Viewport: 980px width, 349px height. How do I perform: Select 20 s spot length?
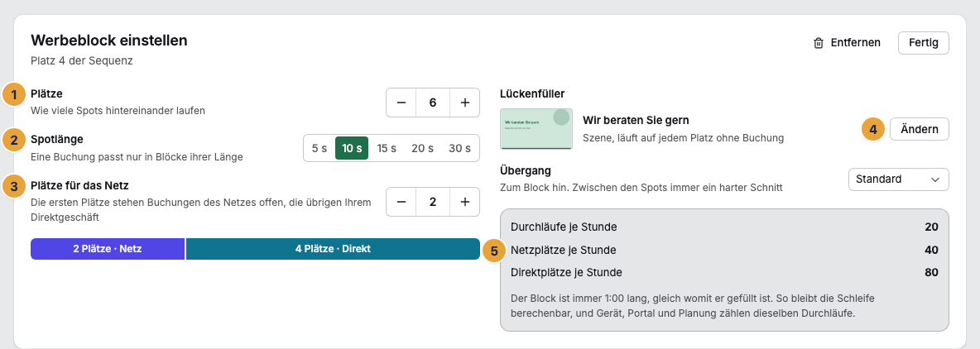coord(422,148)
